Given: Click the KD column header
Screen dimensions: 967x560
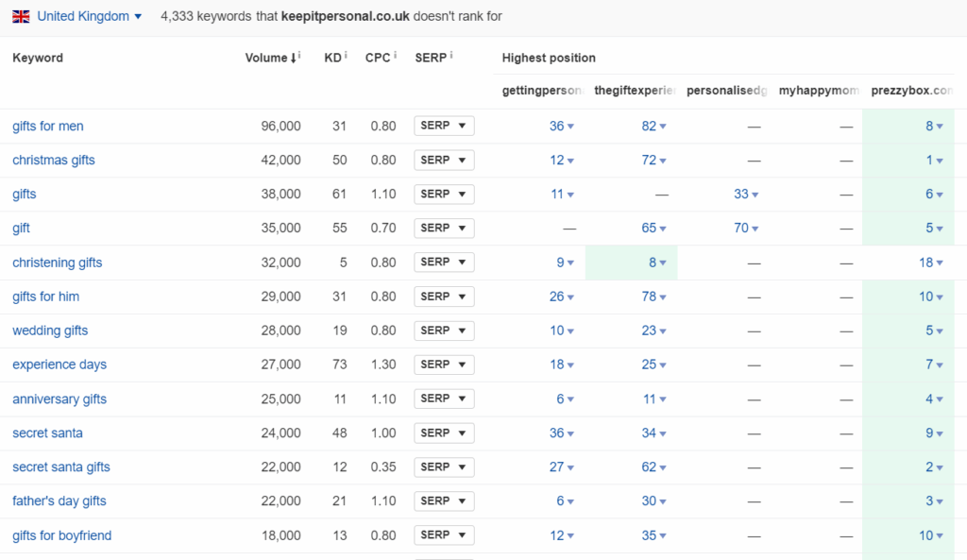Looking at the screenshot, I should tap(332, 58).
